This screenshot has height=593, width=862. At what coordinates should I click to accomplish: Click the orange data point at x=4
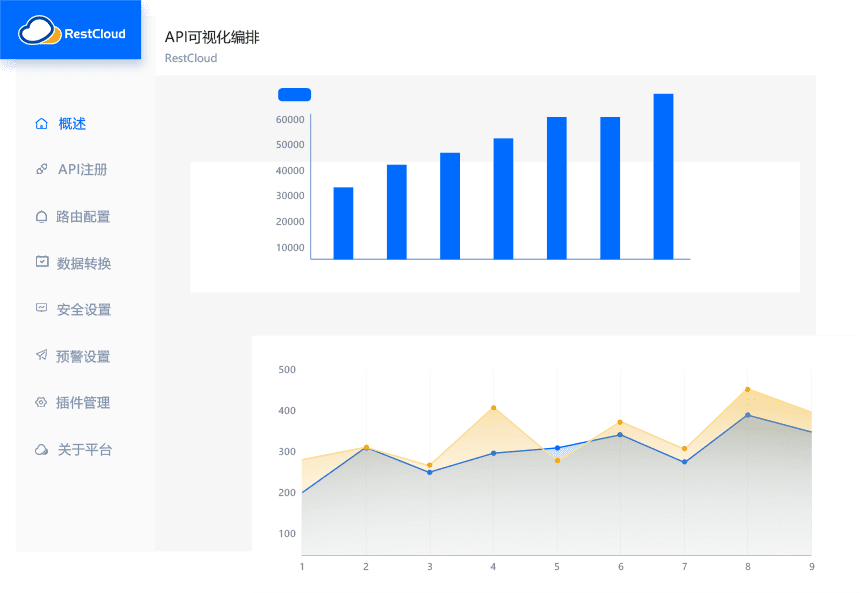(493, 408)
